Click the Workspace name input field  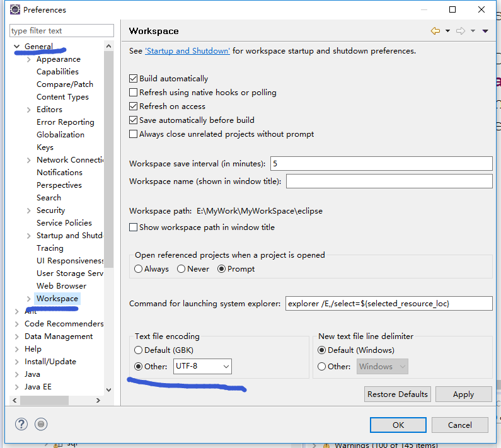(x=389, y=181)
